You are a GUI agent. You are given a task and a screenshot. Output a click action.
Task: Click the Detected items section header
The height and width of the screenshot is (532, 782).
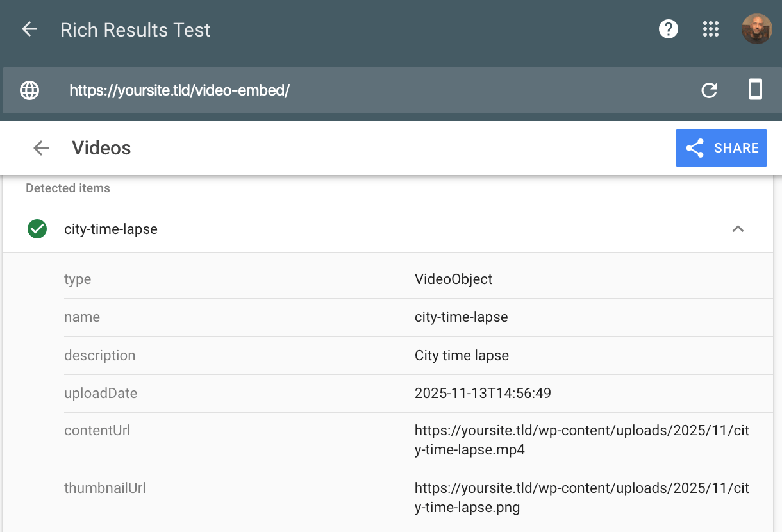tap(67, 188)
